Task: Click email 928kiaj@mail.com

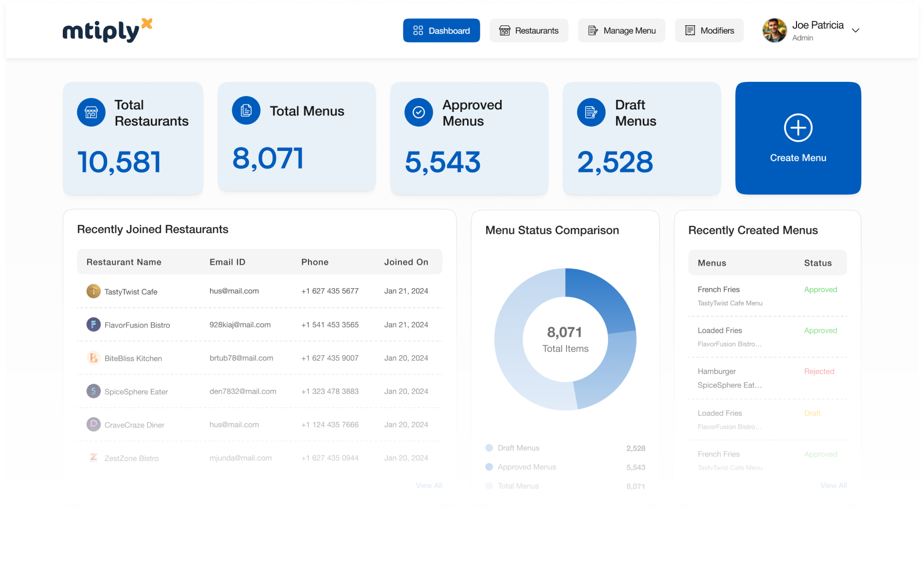Action: point(240,325)
